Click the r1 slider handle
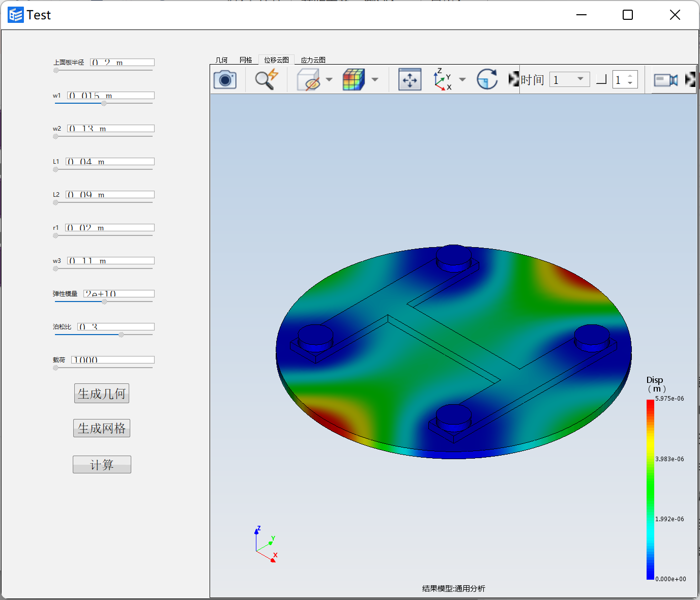Viewport: 700px width, 600px height. coord(56,235)
